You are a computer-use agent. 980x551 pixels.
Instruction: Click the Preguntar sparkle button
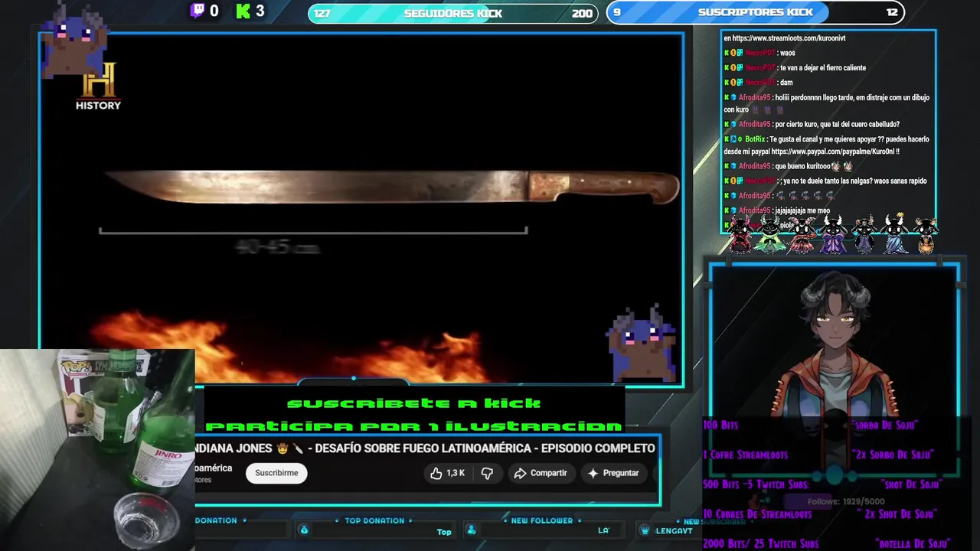[613, 473]
